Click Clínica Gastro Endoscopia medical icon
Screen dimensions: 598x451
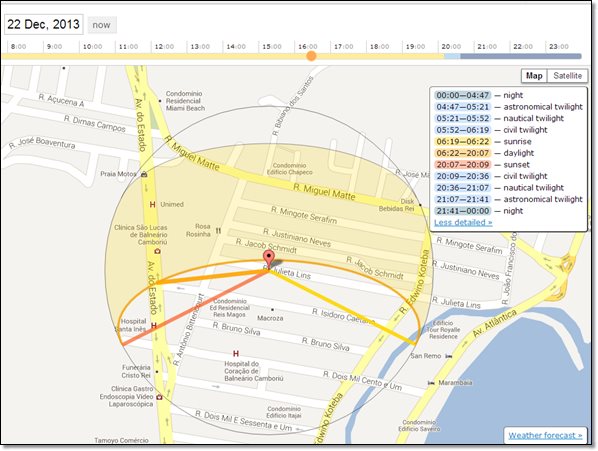(x=159, y=397)
